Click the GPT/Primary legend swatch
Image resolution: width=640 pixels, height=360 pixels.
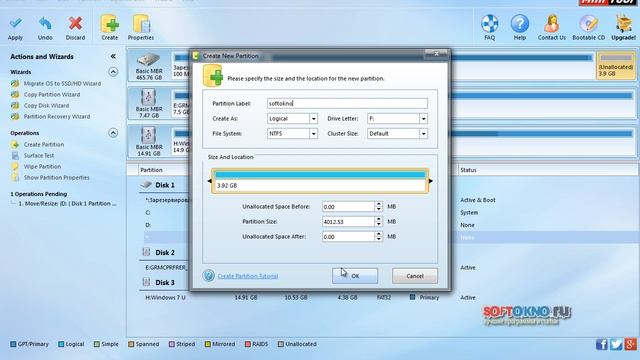pos(13,344)
